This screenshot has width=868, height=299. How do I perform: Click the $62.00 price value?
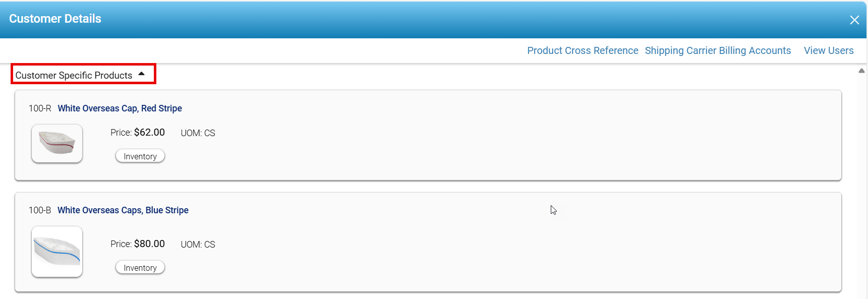[149, 132]
